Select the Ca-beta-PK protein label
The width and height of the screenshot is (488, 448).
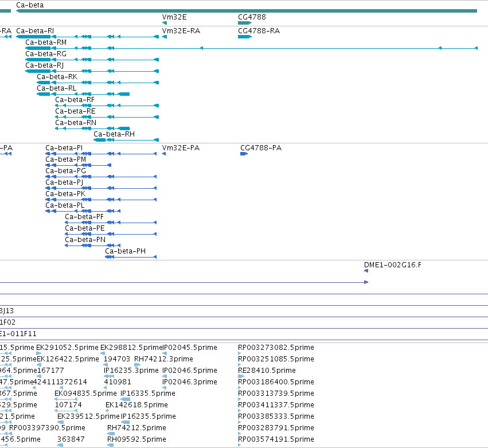coord(65,194)
